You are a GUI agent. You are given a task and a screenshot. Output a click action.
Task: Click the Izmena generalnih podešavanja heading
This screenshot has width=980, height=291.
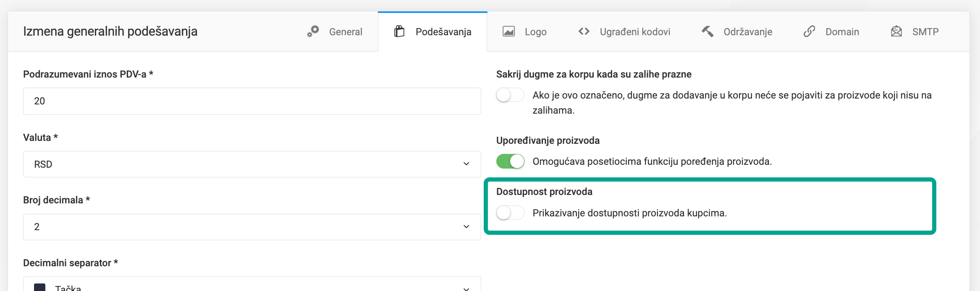(110, 31)
